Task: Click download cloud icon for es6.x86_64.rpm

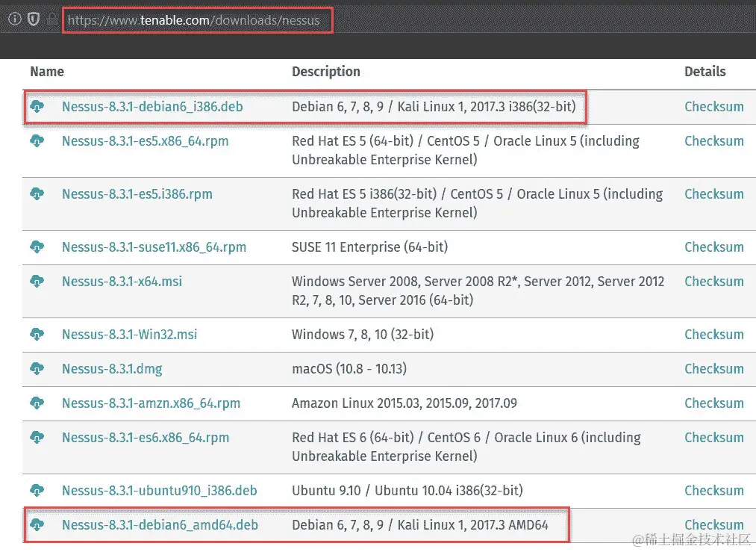Action: [x=37, y=438]
